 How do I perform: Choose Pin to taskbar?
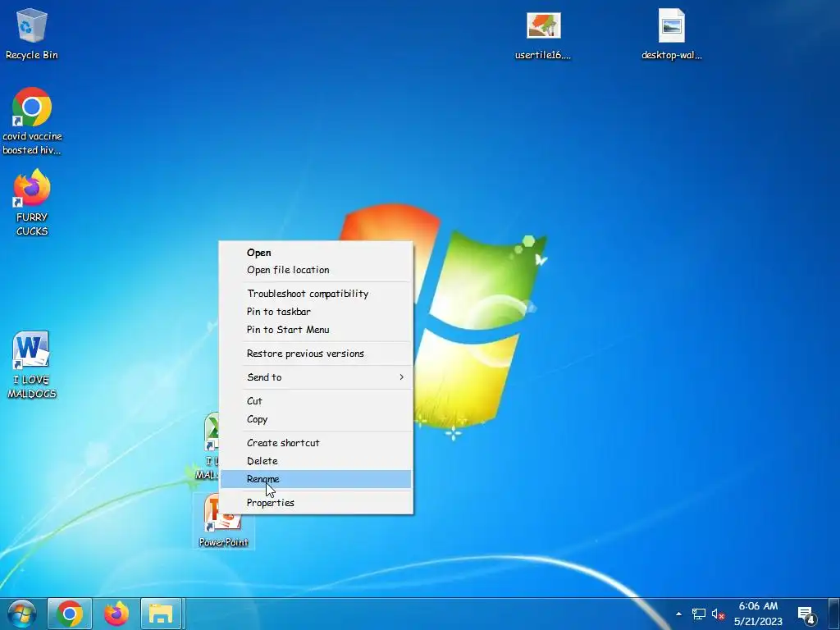coord(316,312)
